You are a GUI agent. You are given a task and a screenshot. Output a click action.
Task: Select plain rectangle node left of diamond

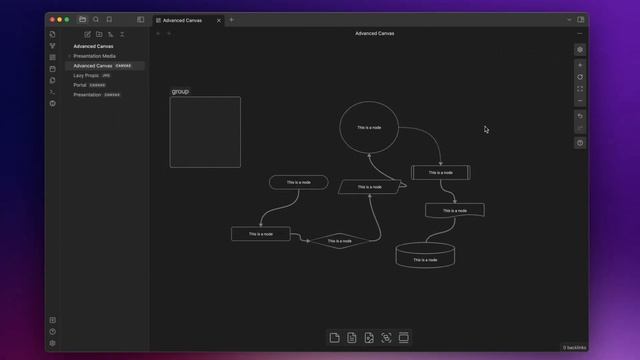pos(261,234)
